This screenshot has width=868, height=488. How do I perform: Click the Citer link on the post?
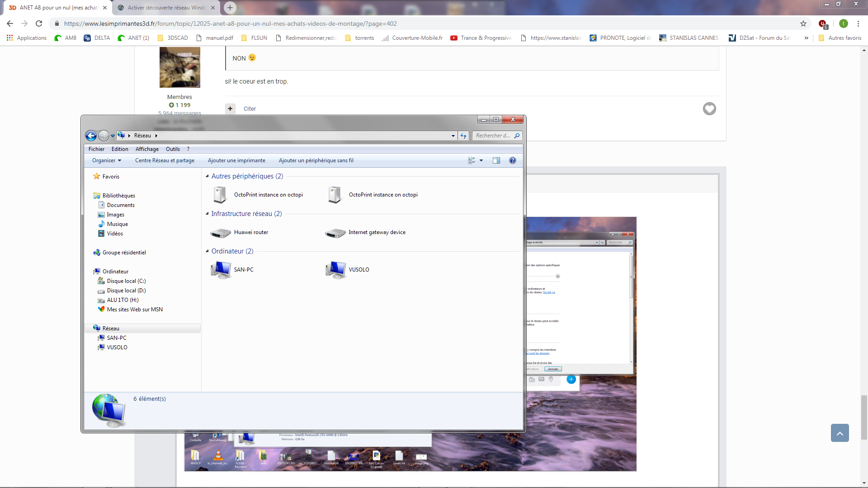coord(250,109)
